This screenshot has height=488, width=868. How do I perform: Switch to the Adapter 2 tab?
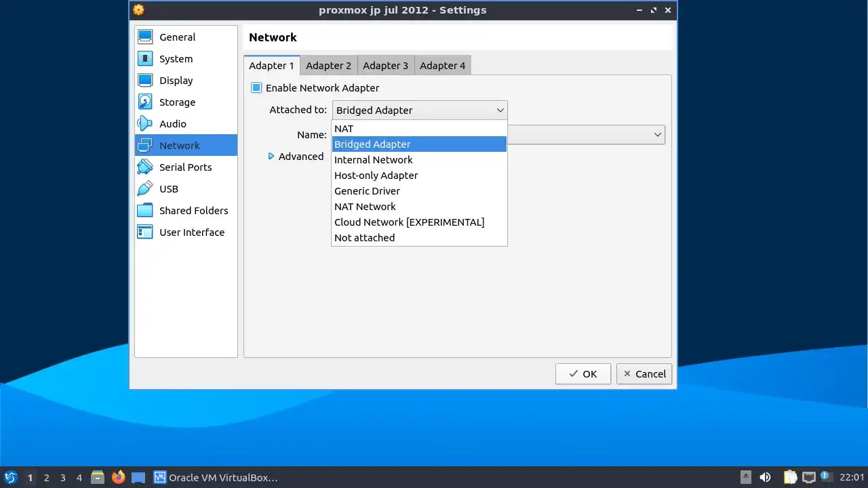(x=328, y=65)
